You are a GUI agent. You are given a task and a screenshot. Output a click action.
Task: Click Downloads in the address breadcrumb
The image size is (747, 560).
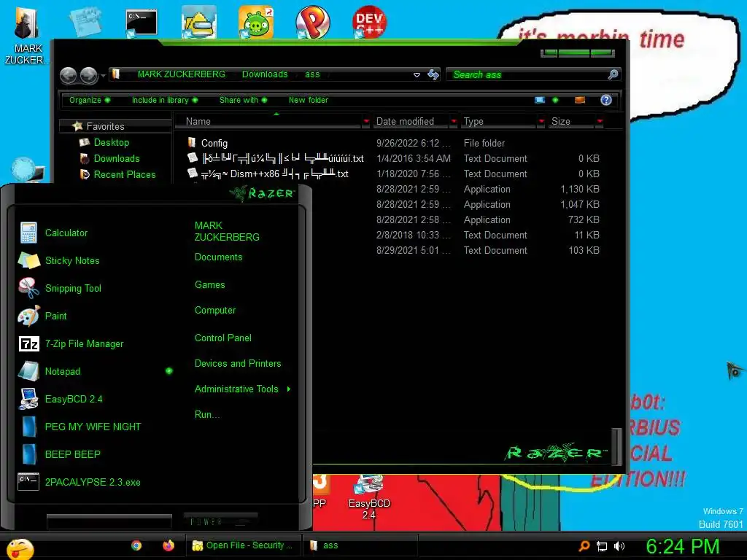coord(265,74)
